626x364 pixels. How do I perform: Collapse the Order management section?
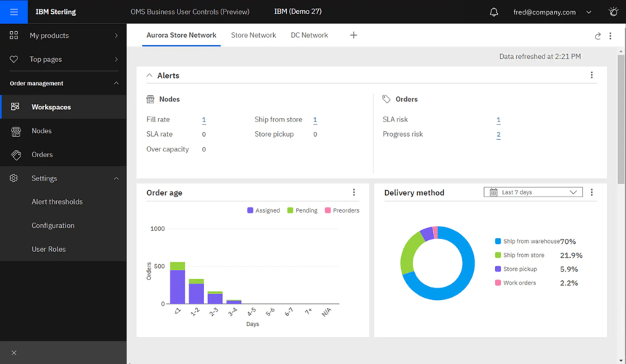click(x=116, y=83)
